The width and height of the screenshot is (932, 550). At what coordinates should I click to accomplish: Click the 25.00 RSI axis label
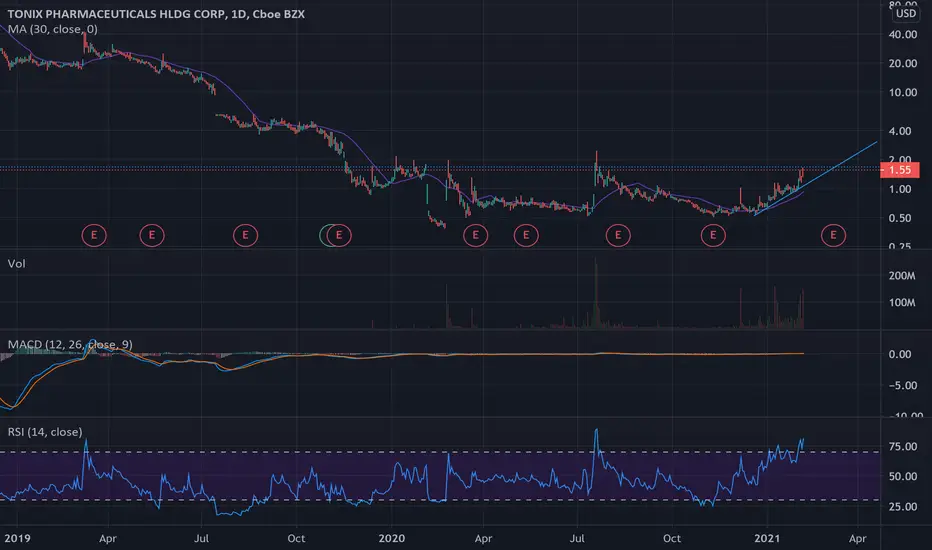tap(903, 507)
